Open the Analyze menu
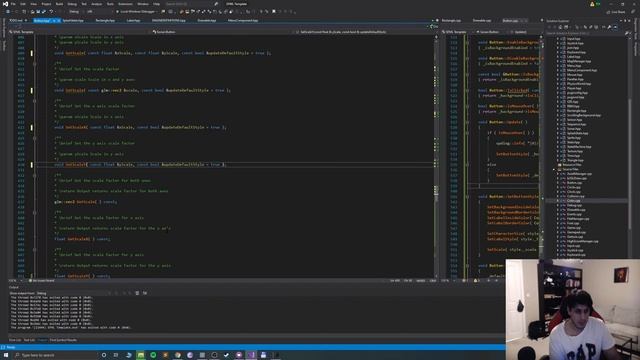This screenshot has width=640, height=360. (x=97, y=4)
